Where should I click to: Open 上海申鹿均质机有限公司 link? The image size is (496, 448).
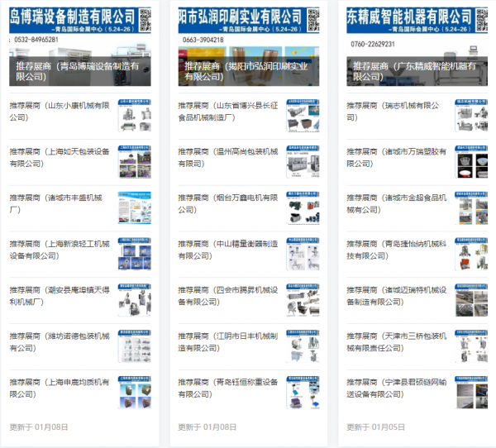click(x=60, y=388)
